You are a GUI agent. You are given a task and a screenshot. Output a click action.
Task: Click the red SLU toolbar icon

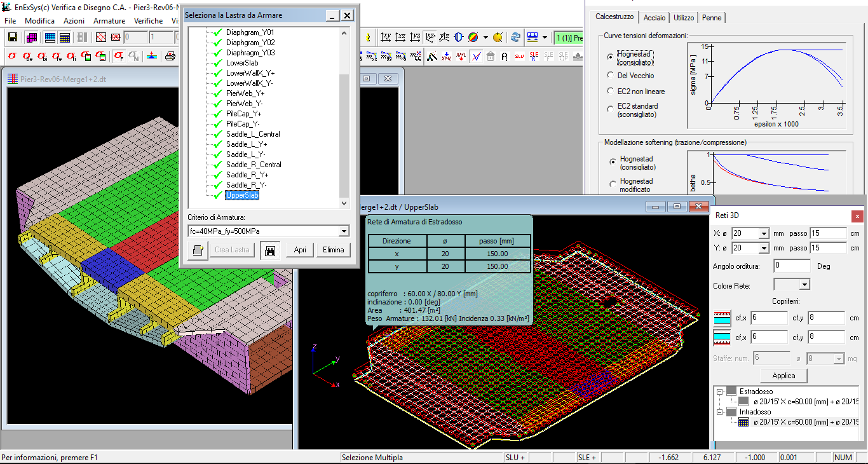519,57
